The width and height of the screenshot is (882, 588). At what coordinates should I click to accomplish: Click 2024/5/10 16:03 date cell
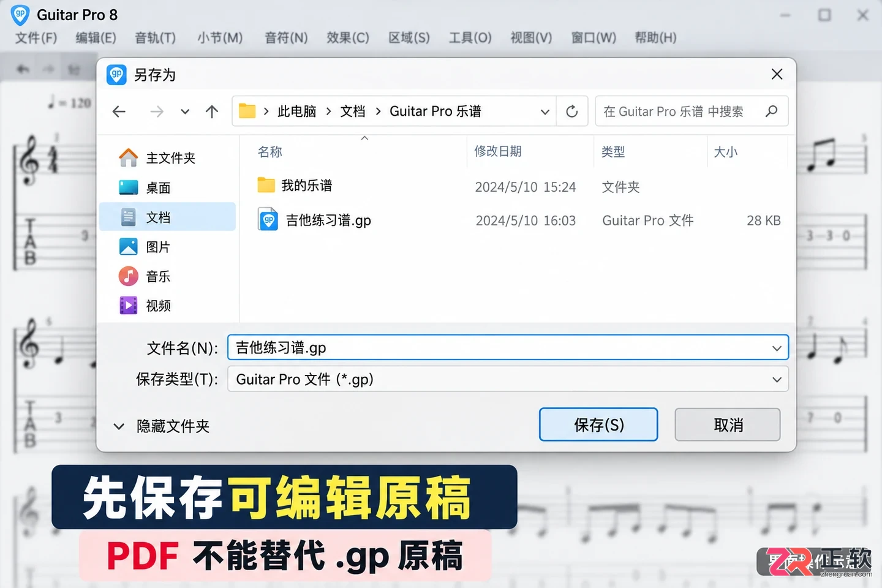pos(526,221)
